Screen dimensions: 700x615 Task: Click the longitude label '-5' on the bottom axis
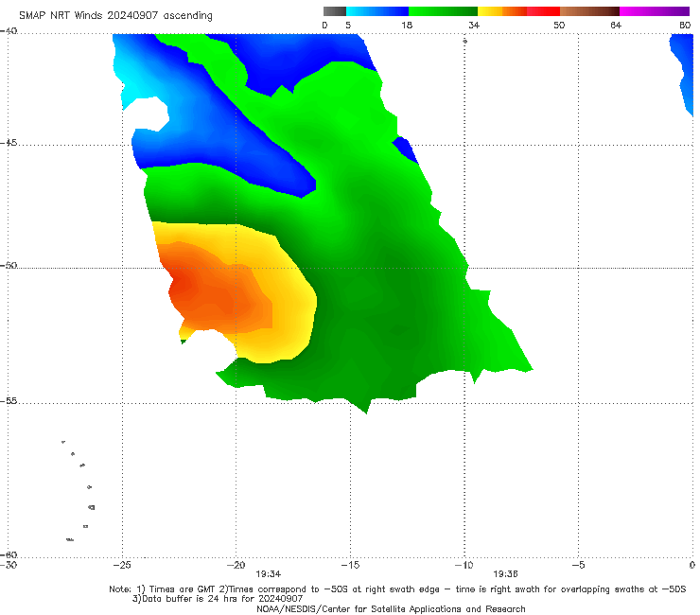(579, 565)
